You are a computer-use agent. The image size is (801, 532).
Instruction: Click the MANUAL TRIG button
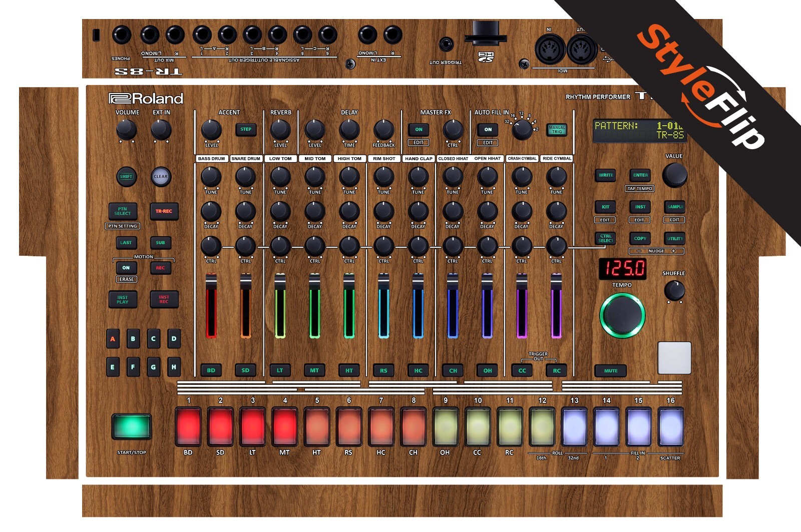(557, 130)
